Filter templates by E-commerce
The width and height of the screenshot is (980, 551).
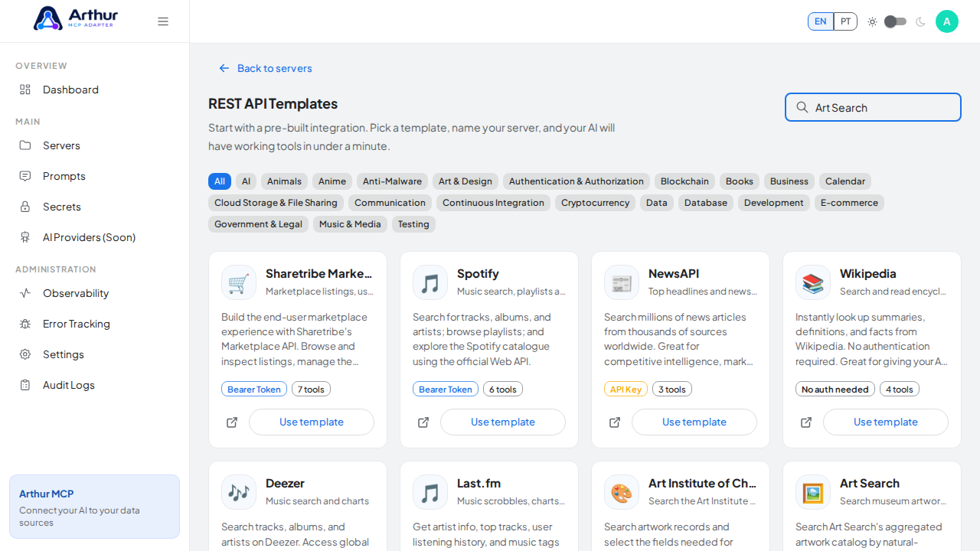tap(849, 203)
